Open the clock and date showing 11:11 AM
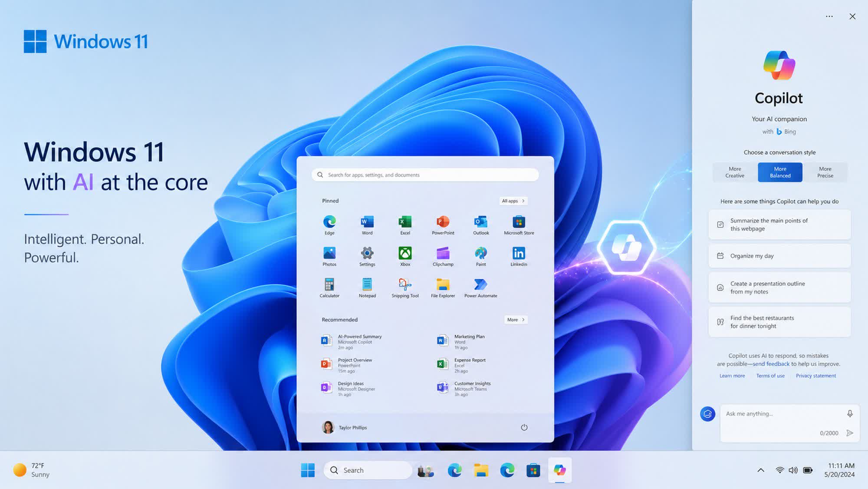The image size is (868, 489). tap(839, 470)
